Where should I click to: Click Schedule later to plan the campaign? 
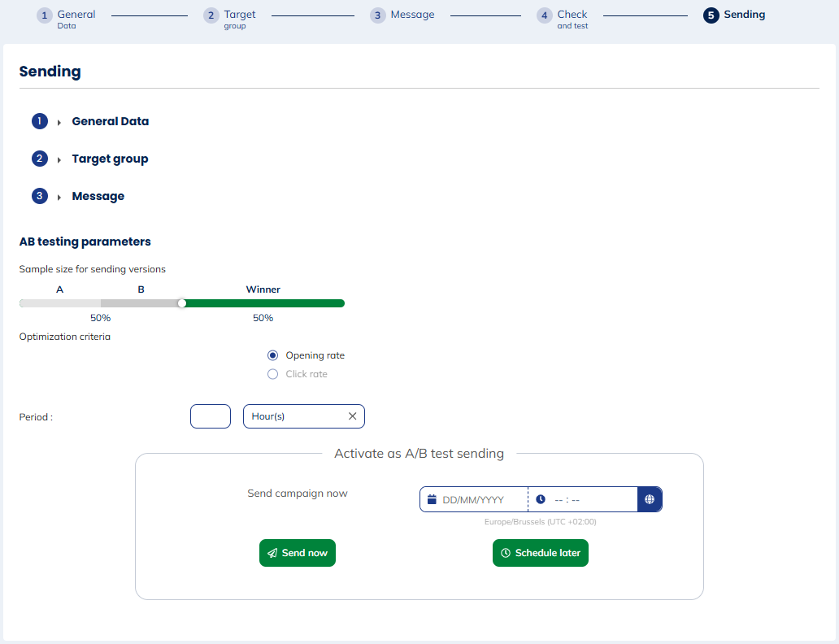pos(540,552)
